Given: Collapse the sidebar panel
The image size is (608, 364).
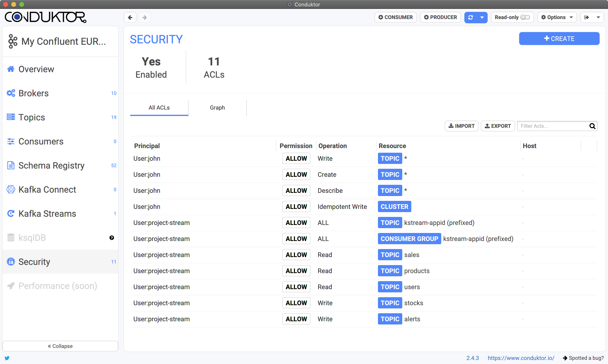Looking at the screenshot, I should coord(60,346).
